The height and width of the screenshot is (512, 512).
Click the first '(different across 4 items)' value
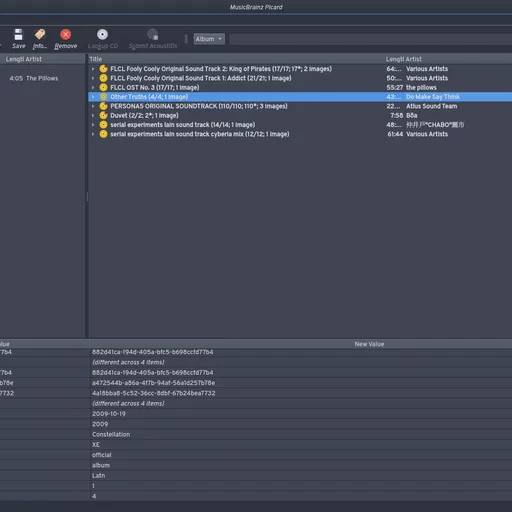128,362
